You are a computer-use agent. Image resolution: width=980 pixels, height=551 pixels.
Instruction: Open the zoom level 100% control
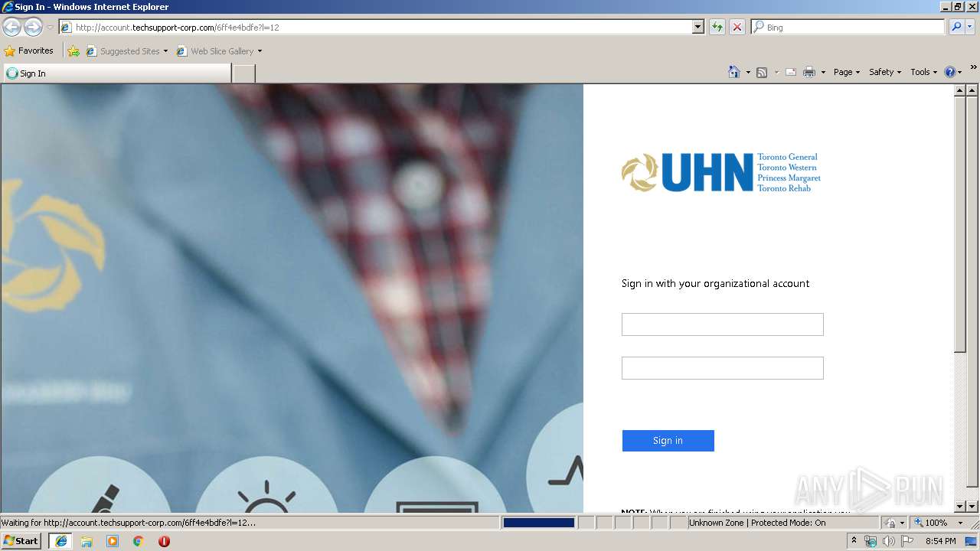[931, 523]
